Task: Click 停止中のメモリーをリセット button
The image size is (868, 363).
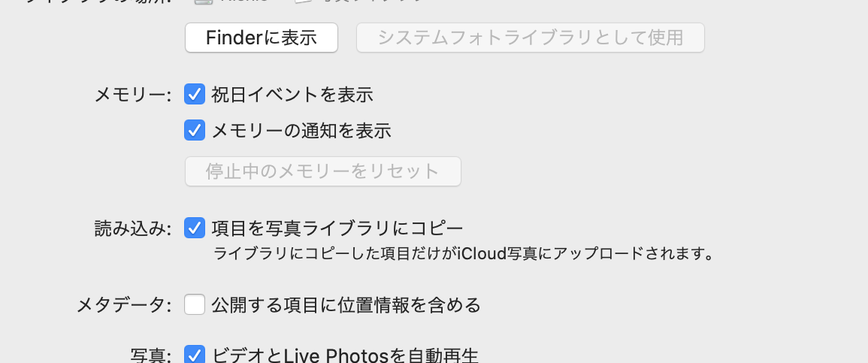Action: point(322,171)
